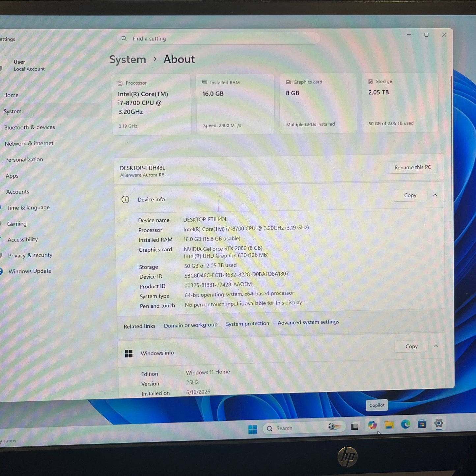Click the Installed RAM icon
Viewport: 476px width, 476px height.
point(205,82)
